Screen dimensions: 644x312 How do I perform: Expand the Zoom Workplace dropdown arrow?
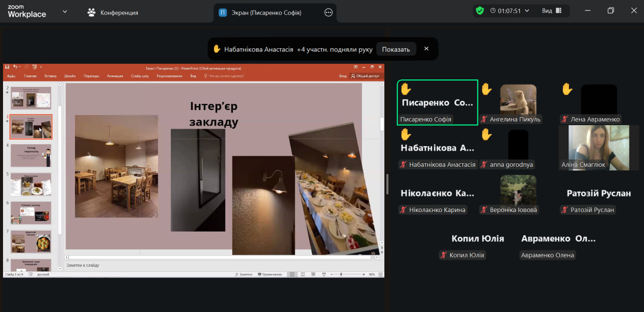(64, 12)
